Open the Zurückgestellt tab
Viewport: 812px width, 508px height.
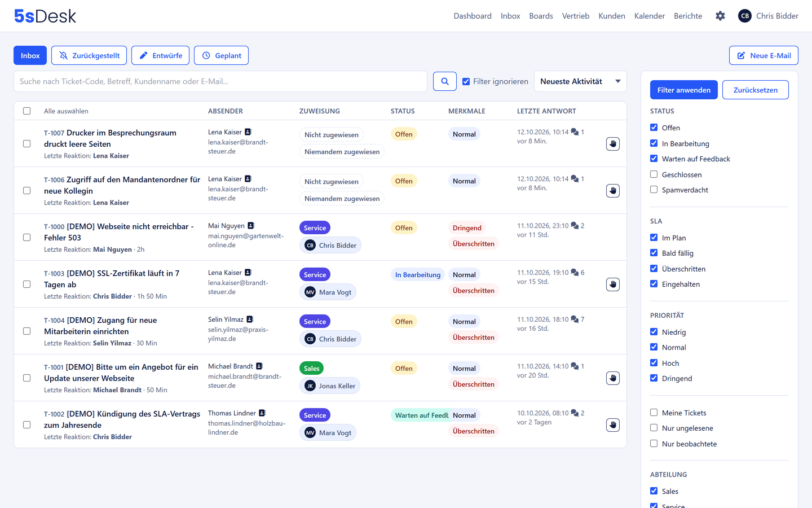pos(89,55)
